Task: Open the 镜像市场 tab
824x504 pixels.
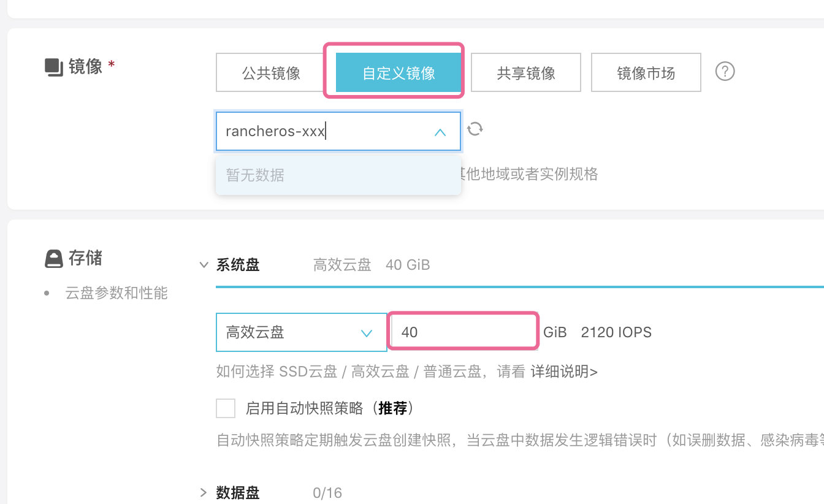Action: click(646, 73)
